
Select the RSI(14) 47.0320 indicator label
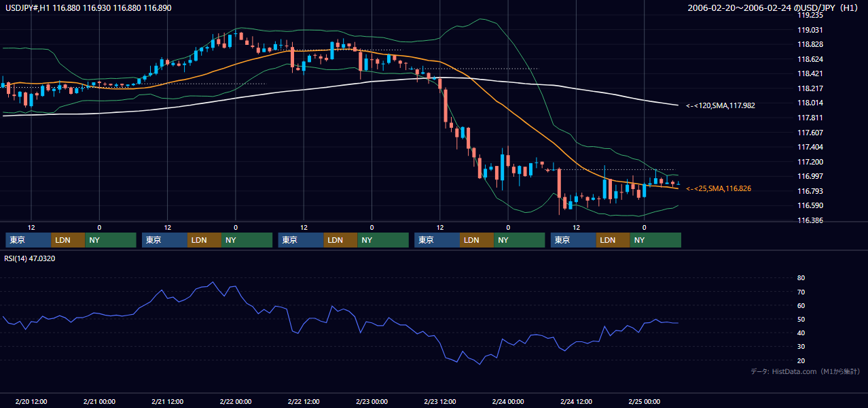click(30, 258)
